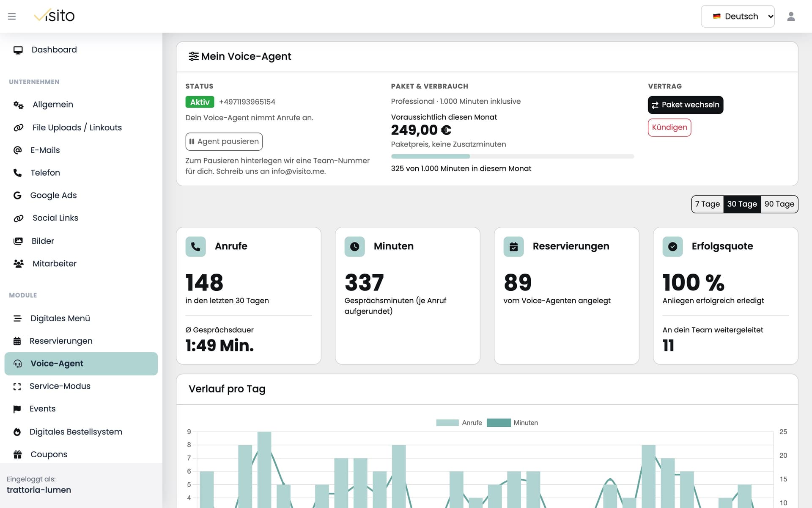Open Digitales Menü module

pos(60,318)
